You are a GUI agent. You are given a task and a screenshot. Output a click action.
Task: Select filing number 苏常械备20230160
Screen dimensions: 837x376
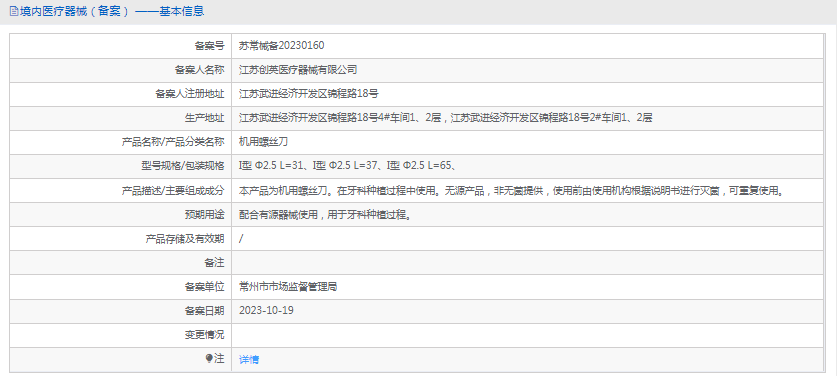click(281, 46)
